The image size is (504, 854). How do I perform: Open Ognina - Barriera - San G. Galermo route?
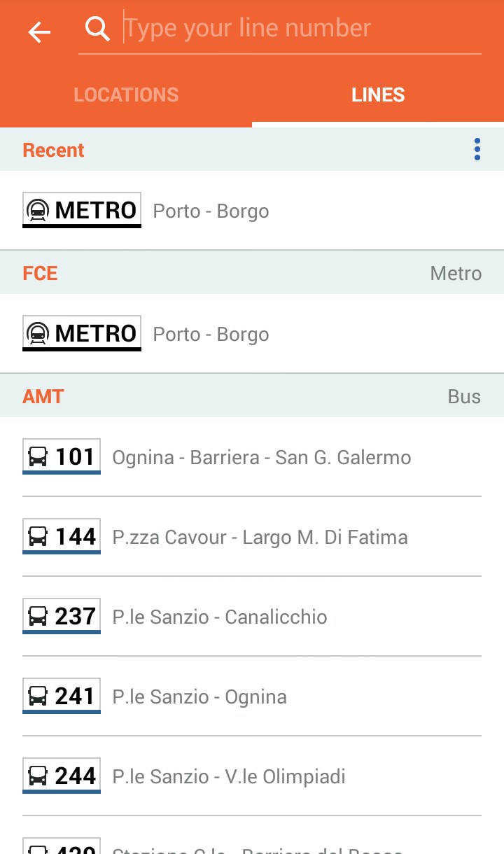click(x=262, y=458)
